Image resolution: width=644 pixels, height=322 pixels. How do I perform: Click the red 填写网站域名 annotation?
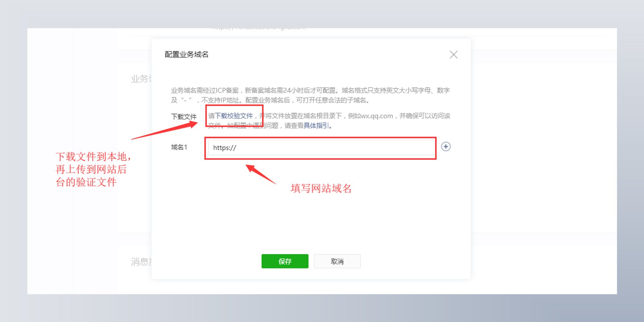pyautogui.click(x=321, y=188)
